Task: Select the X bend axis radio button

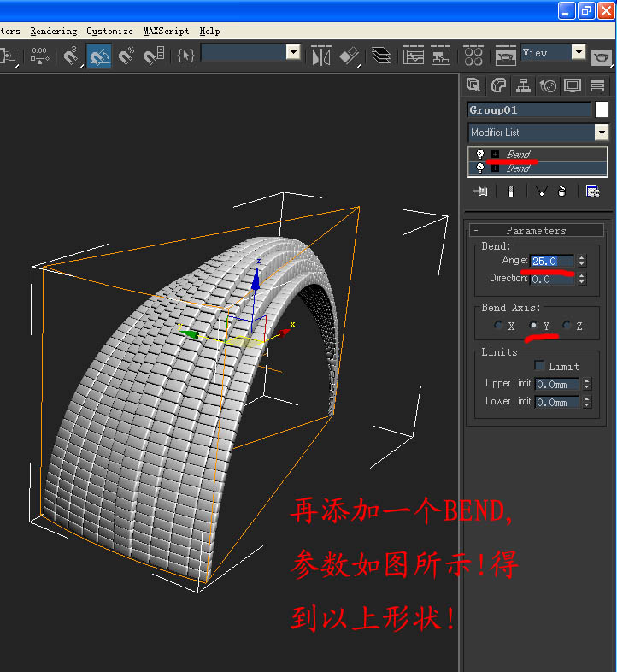Action: [498, 326]
